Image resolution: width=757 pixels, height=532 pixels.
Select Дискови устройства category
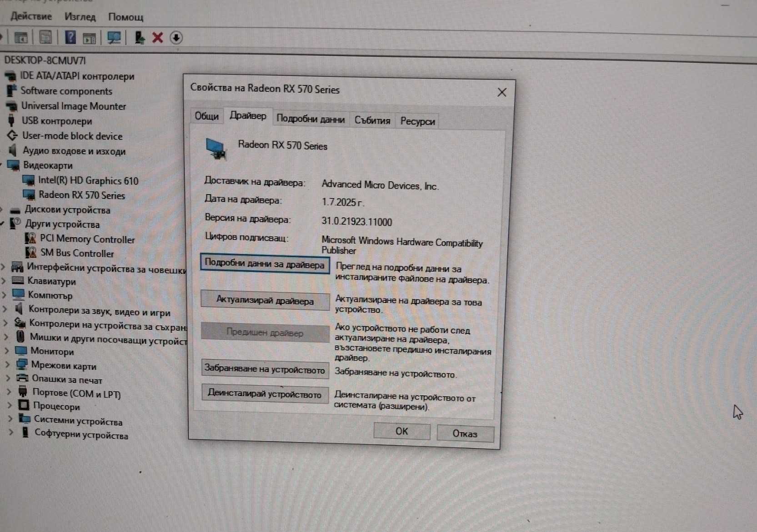click(67, 210)
